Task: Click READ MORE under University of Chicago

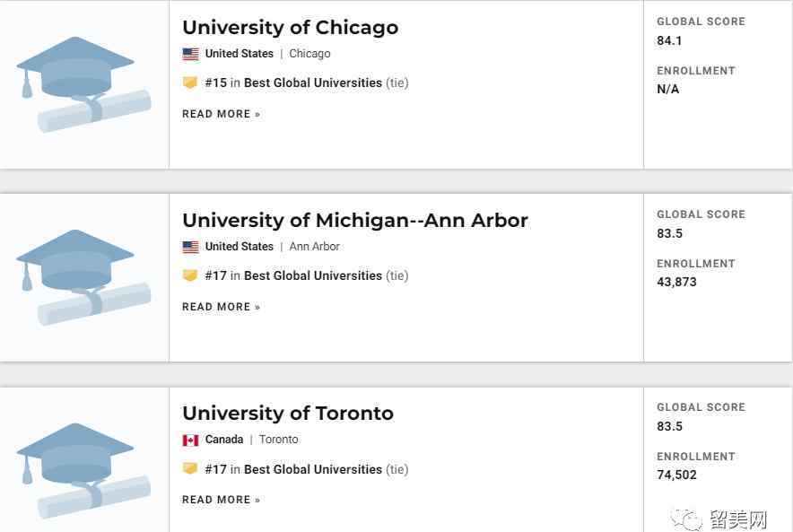Action: coord(221,114)
